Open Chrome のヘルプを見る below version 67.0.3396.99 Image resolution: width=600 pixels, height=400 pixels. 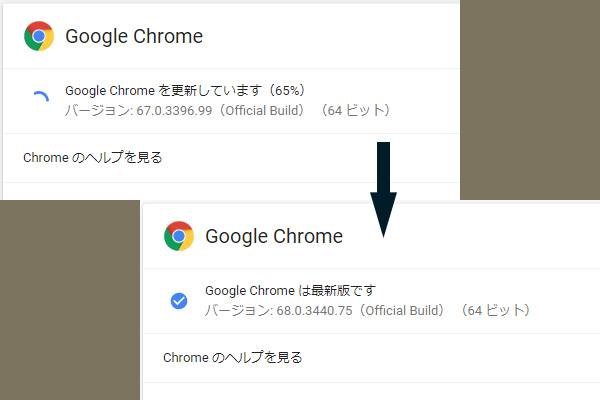(92, 157)
